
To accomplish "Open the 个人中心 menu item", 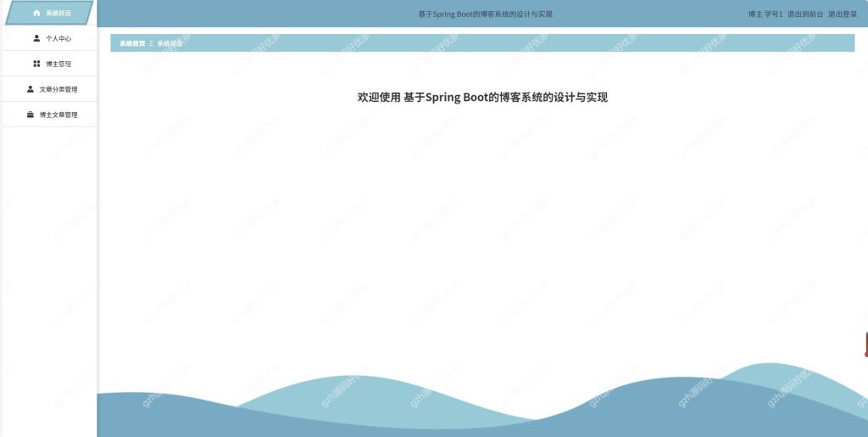I will click(x=49, y=38).
